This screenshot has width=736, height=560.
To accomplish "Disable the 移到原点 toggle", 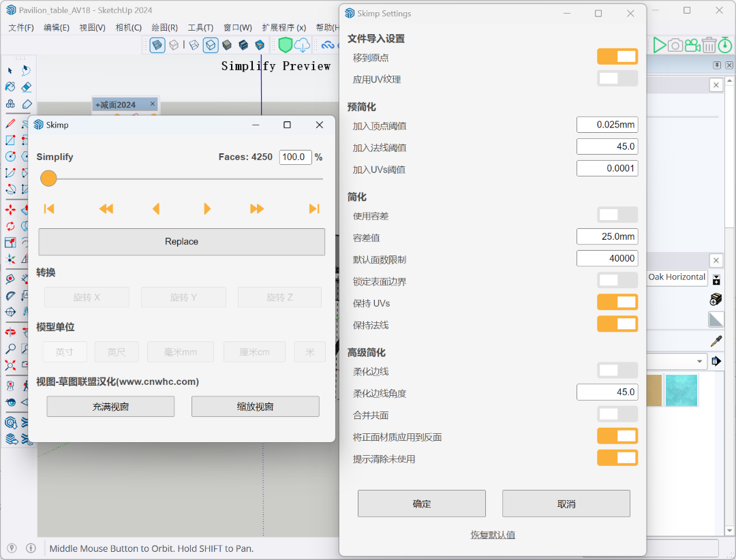I will point(617,57).
